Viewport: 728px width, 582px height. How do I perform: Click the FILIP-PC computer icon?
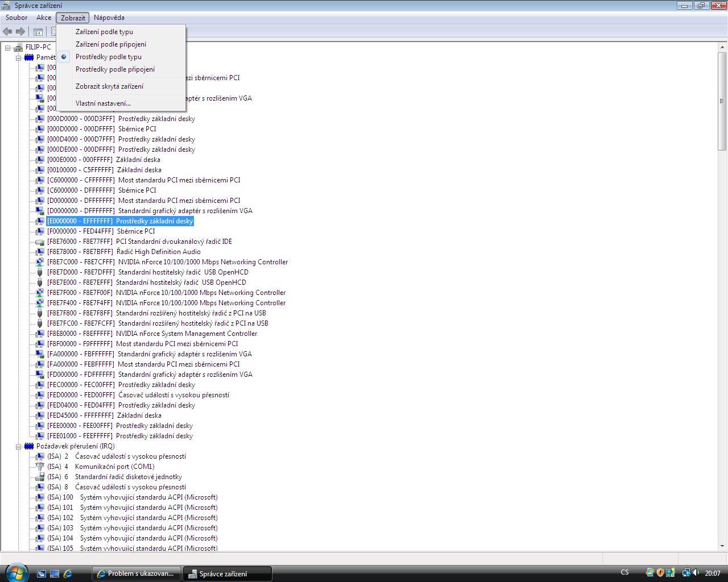(x=18, y=47)
